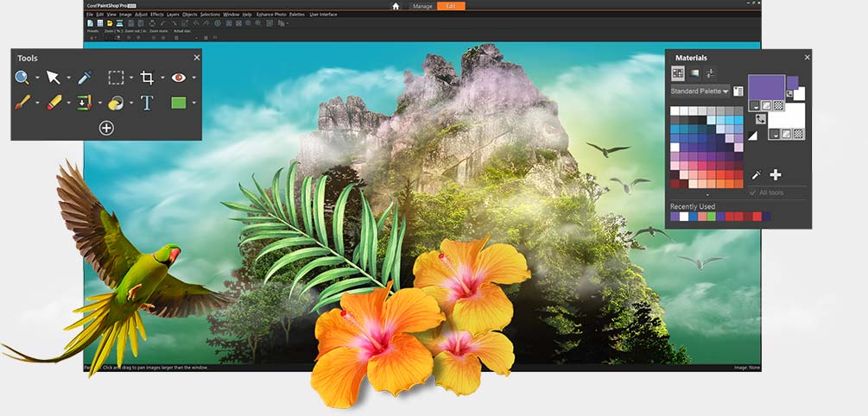The width and height of the screenshot is (868, 416).
Task: Click the small purple foreground color box
Action: (x=793, y=83)
